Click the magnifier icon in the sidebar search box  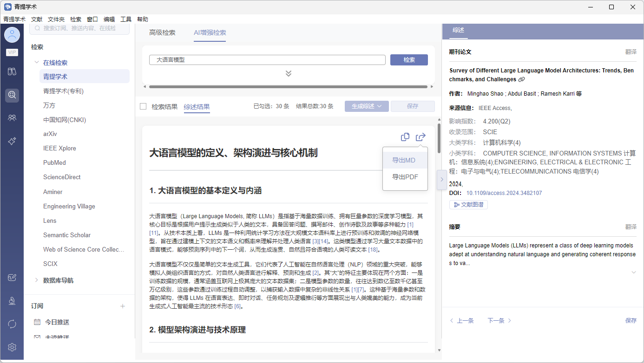38,28
